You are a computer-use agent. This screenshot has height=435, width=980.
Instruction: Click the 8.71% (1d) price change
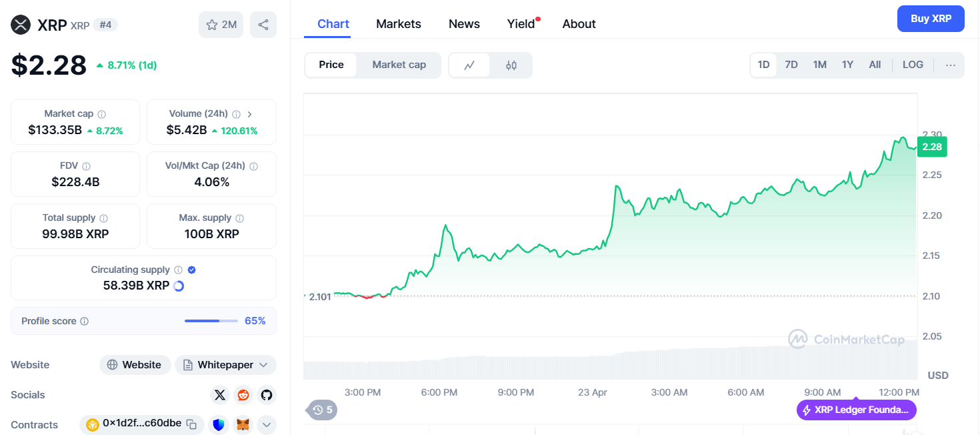[126, 65]
